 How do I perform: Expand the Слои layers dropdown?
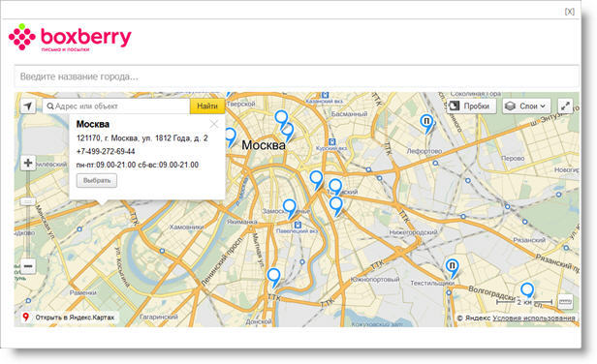(526, 106)
